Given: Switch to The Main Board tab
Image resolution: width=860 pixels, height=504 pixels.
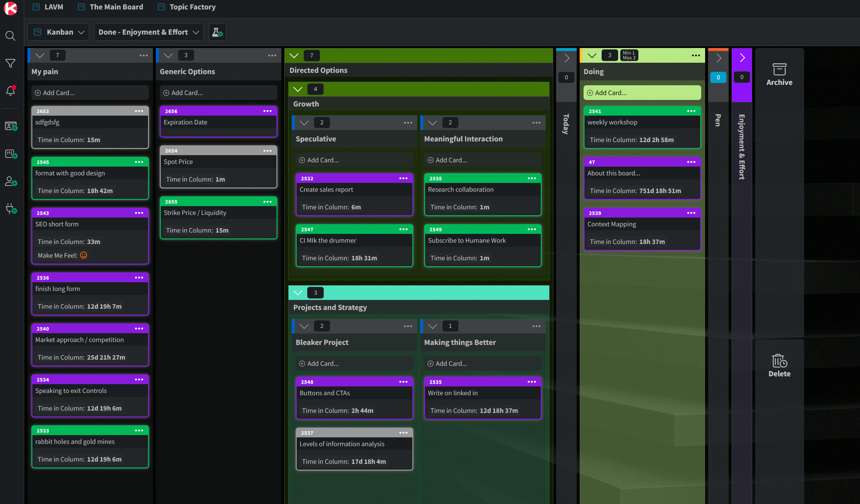Looking at the screenshot, I should pyautogui.click(x=116, y=7).
